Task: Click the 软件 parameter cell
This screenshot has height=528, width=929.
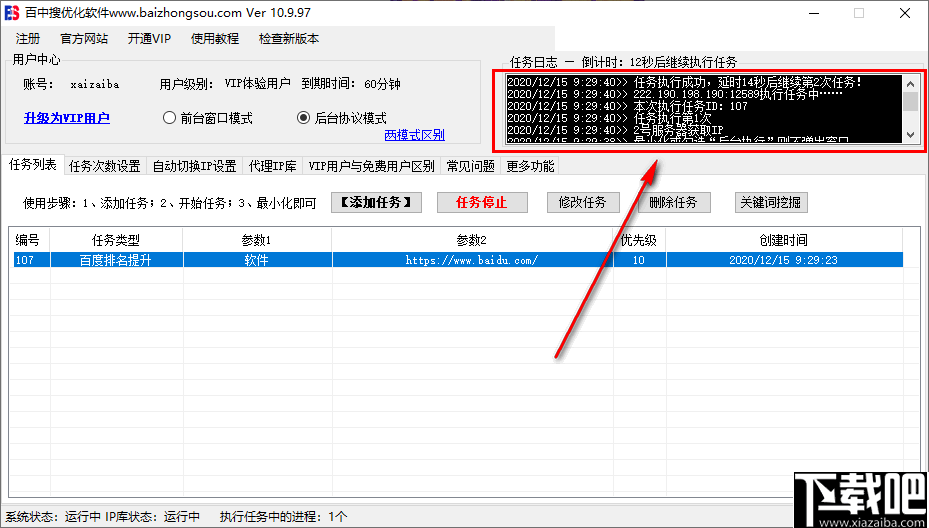Action: coord(257,260)
